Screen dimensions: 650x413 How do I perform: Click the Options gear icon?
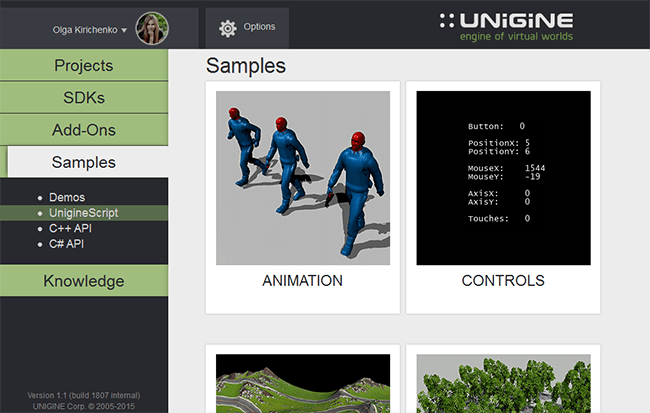pyautogui.click(x=227, y=28)
